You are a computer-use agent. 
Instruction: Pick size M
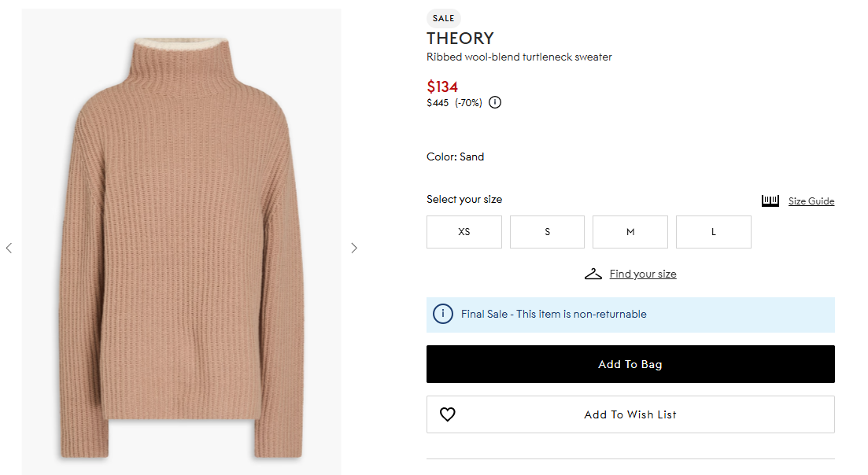pos(630,232)
